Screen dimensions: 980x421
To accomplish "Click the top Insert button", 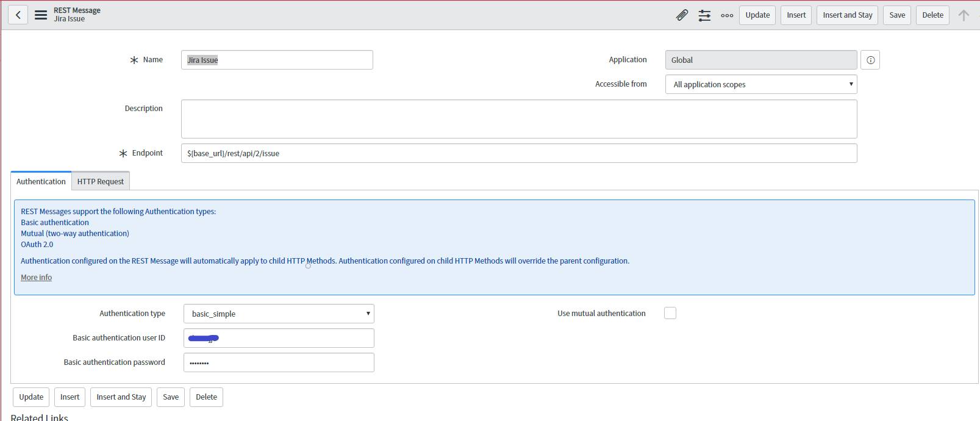I will click(x=796, y=15).
